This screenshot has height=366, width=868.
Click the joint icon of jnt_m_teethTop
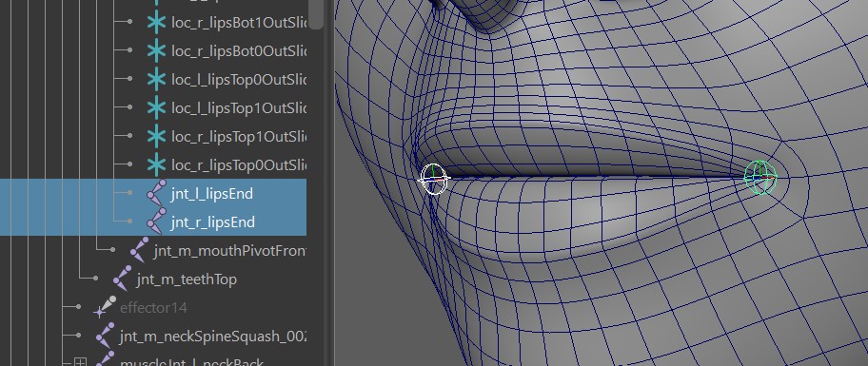(x=123, y=279)
